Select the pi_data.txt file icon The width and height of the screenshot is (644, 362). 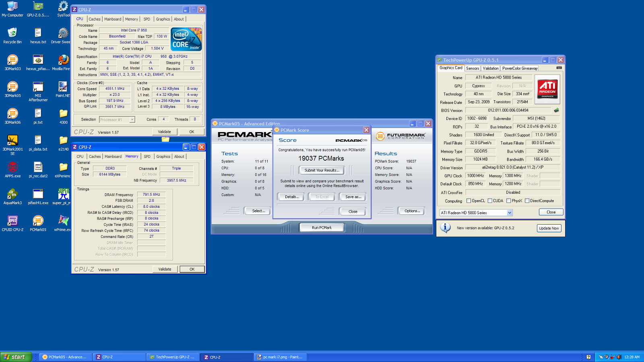click(38, 143)
